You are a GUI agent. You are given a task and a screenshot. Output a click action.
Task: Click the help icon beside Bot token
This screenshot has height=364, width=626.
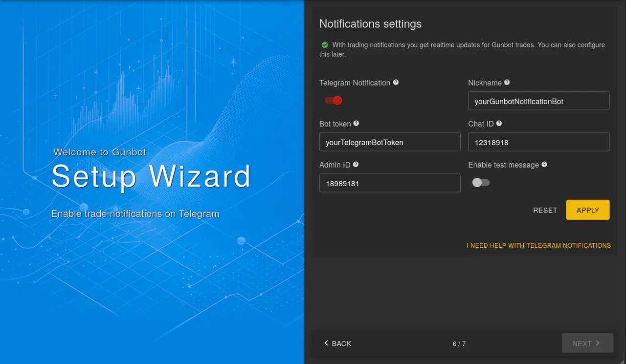click(x=357, y=124)
